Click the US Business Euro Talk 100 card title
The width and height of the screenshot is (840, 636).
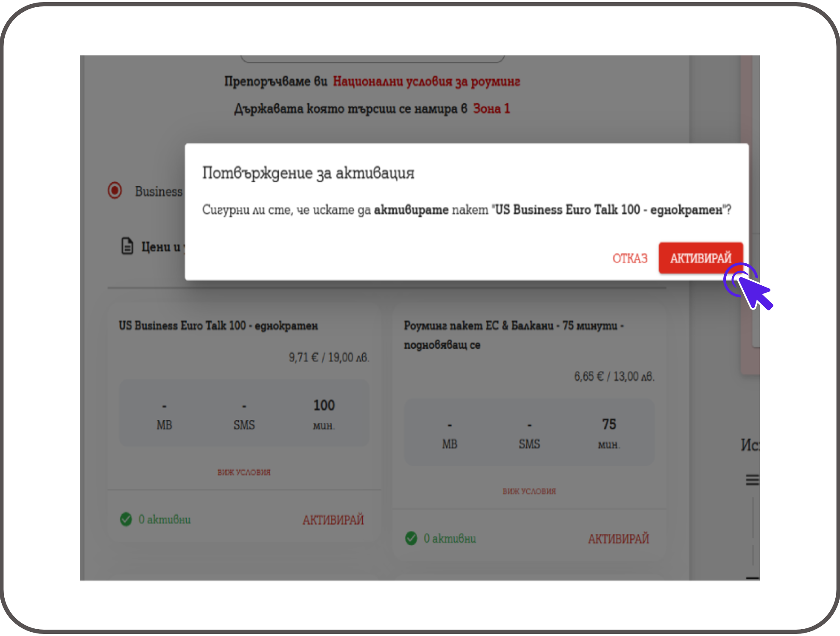[218, 326]
